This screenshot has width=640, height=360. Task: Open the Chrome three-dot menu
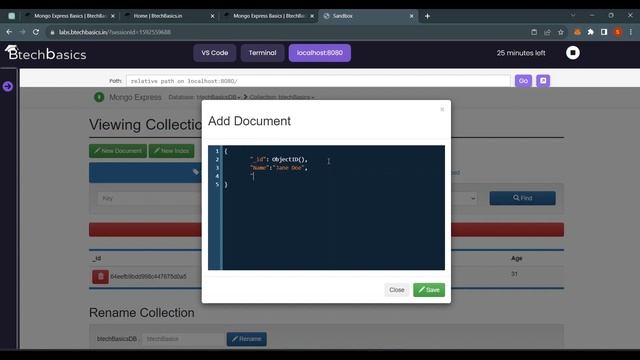(x=631, y=32)
